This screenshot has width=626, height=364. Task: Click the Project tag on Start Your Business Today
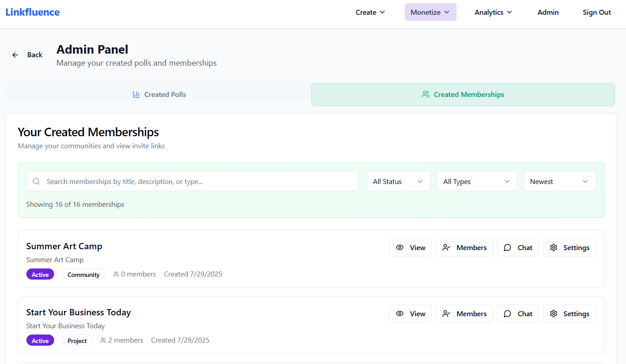pos(77,340)
